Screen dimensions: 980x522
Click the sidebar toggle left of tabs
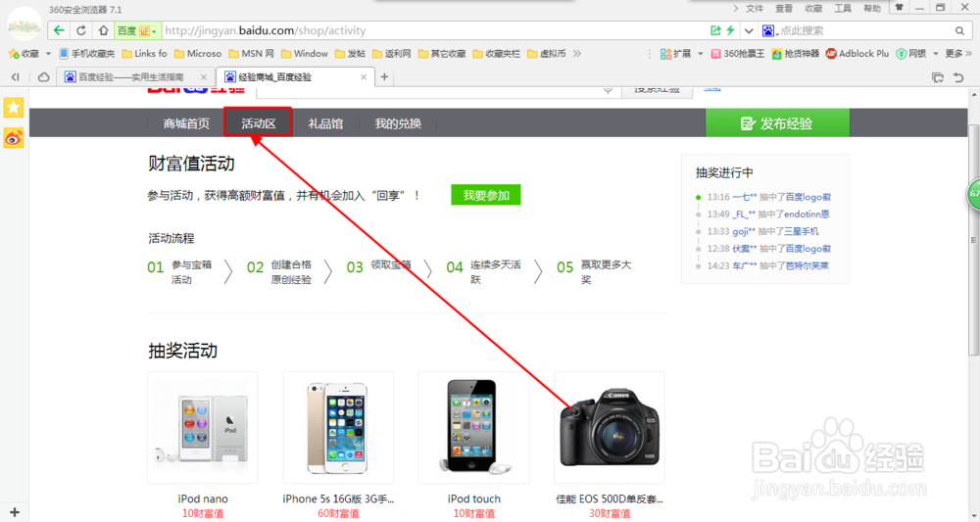pyautogui.click(x=15, y=76)
